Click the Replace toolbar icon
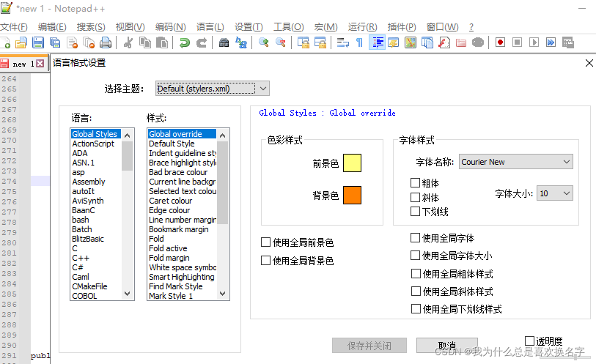 241,42
